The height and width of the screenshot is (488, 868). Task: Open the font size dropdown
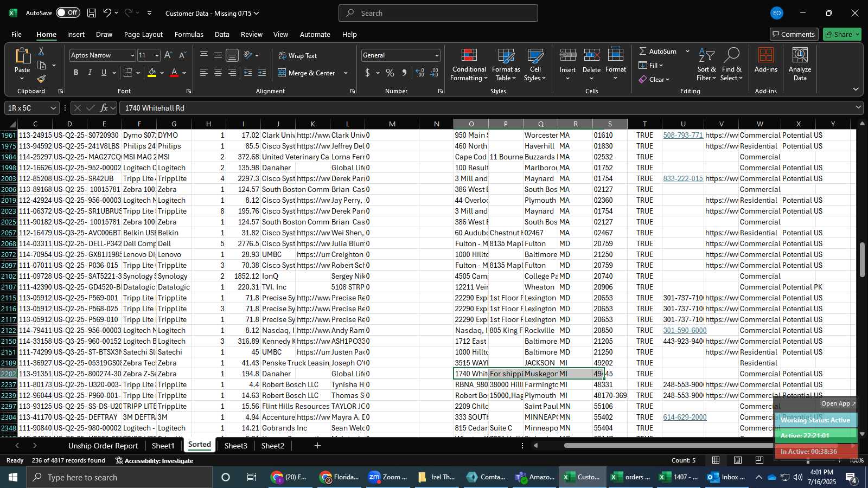click(x=157, y=55)
